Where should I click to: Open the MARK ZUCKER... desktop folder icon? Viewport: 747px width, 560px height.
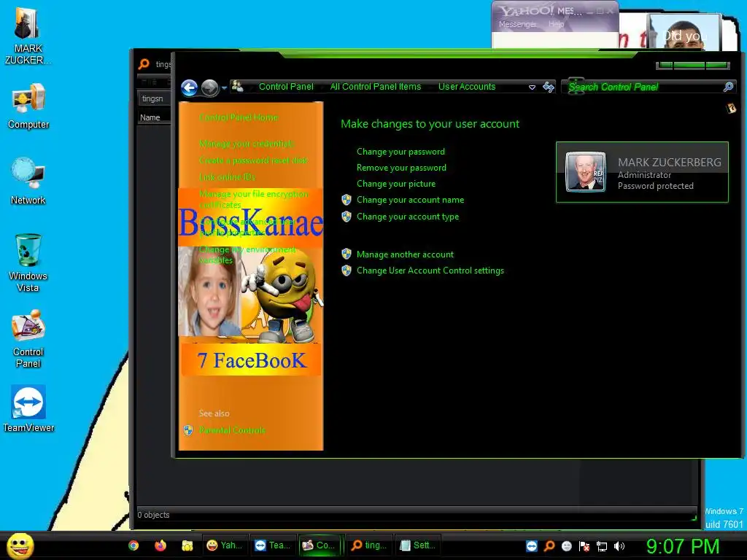coord(28,36)
